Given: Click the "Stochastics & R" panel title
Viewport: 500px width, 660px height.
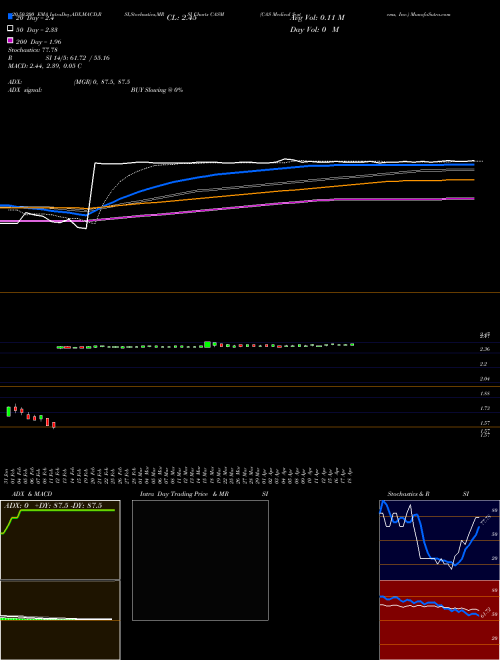Looking at the screenshot, I should 409,494.
